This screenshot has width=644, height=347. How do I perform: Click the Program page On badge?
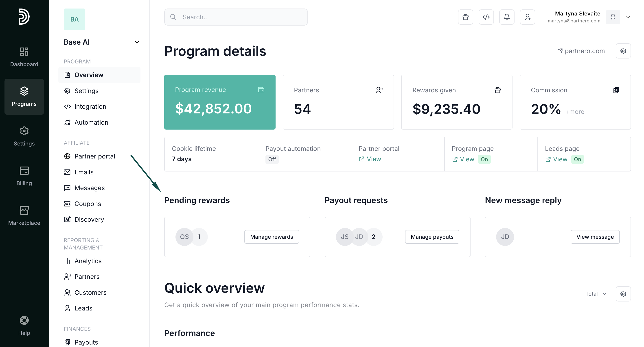coord(484,159)
